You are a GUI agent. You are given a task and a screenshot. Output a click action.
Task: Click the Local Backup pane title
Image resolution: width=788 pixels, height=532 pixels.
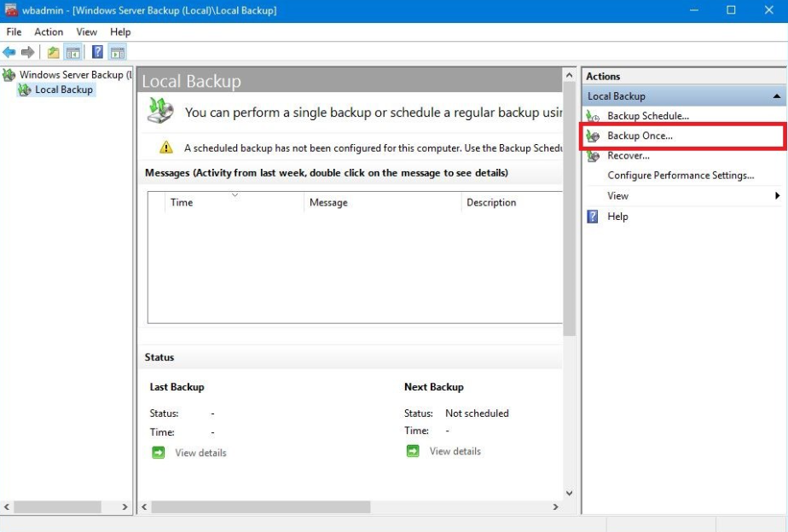(x=192, y=81)
